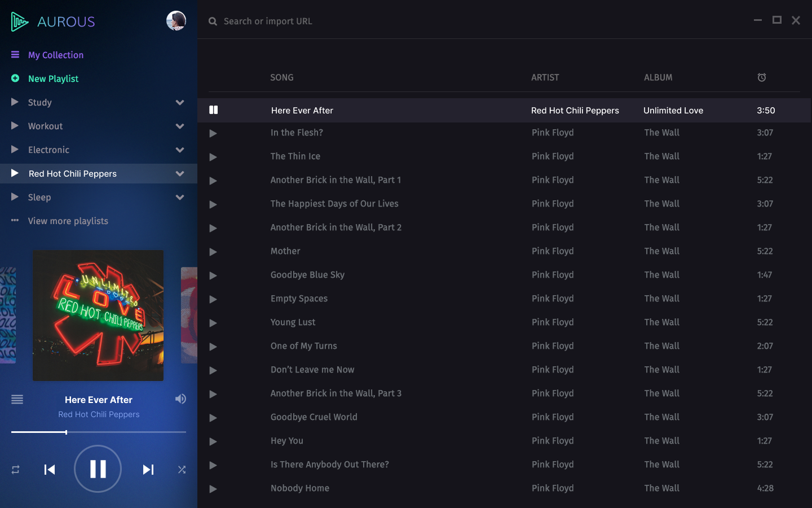Open the user profile avatar
Screen dimensions: 812x508
176,20
